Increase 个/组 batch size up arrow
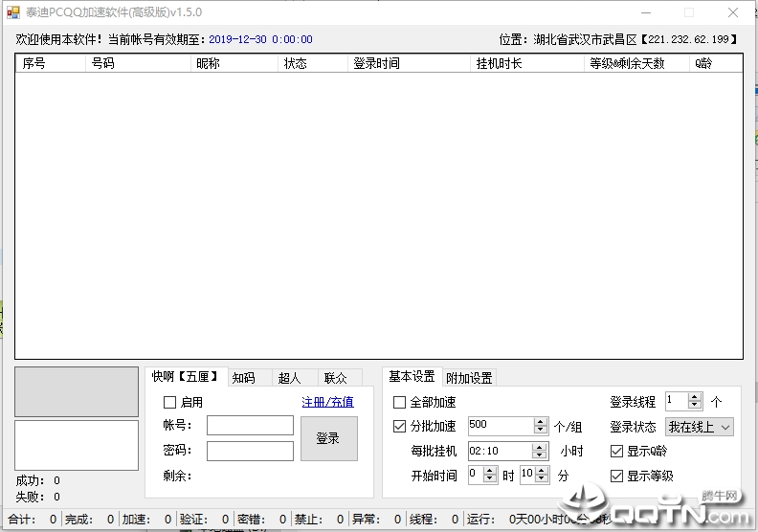758x532 pixels. pyautogui.click(x=540, y=422)
